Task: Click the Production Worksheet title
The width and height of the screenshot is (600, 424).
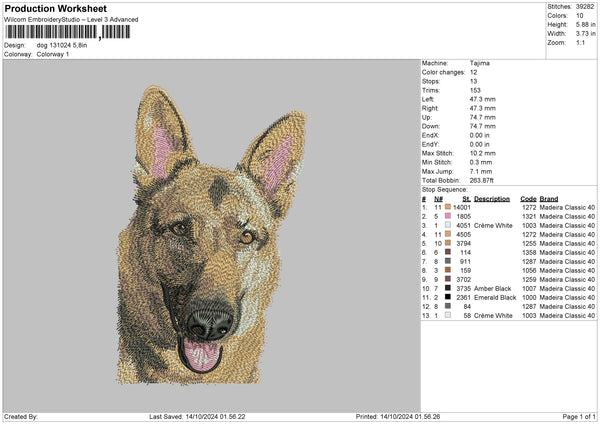Action: pos(55,9)
